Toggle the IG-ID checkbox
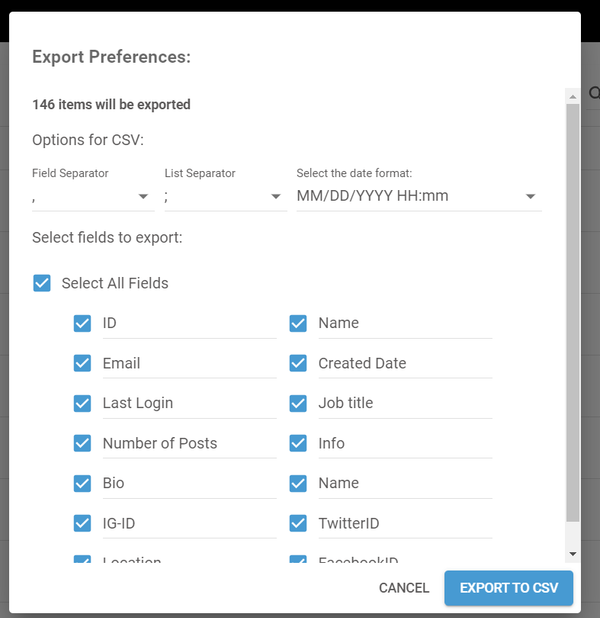Image resolution: width=600 pixels, height=618 pixels. (82, 523)
